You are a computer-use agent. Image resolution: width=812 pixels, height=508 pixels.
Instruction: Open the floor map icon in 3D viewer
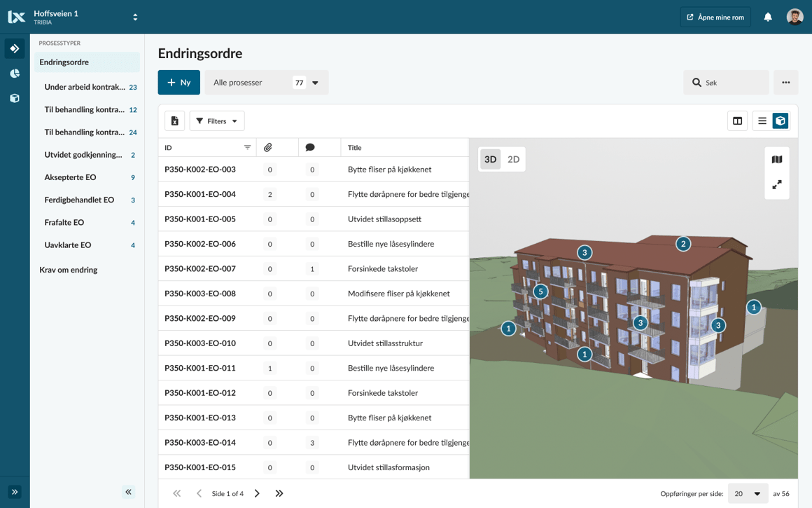tap(777, 159)
